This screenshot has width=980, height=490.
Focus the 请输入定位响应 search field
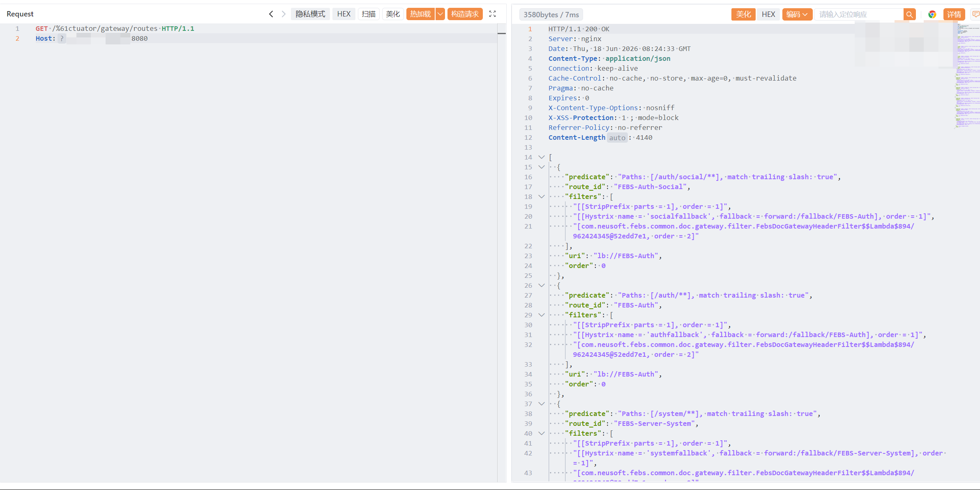coord(859,14)
